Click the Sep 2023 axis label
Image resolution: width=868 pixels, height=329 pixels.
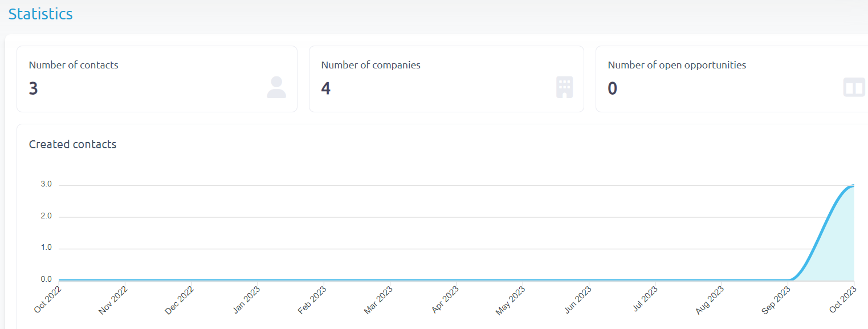pos(777,300)
